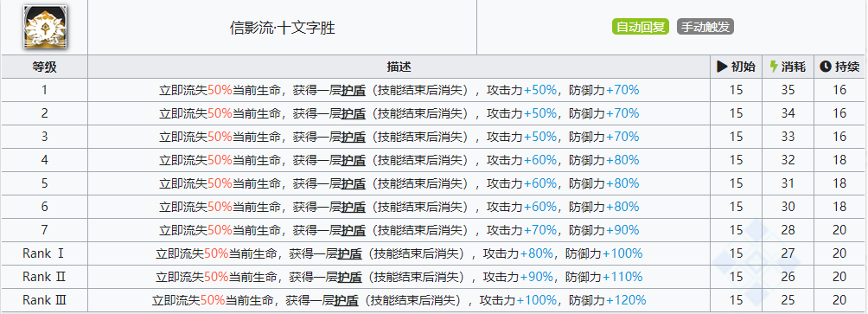Click consumption value 28
The width and height of the screenshot is (868, 314).
pyautogui.click(x=788, y=230)
